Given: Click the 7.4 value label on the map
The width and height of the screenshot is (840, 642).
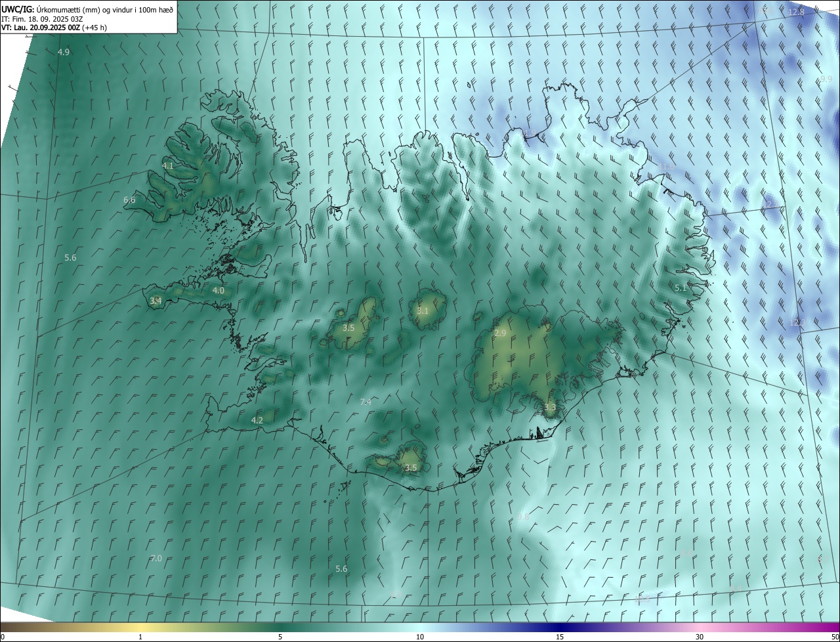Looking at the screenshot, I should click(x=366, y=402).
